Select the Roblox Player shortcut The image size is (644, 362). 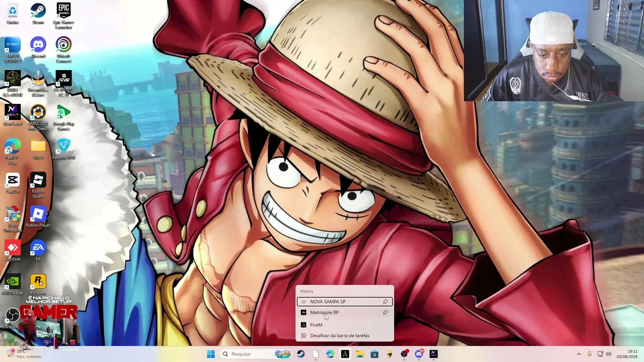click(38, 217)
